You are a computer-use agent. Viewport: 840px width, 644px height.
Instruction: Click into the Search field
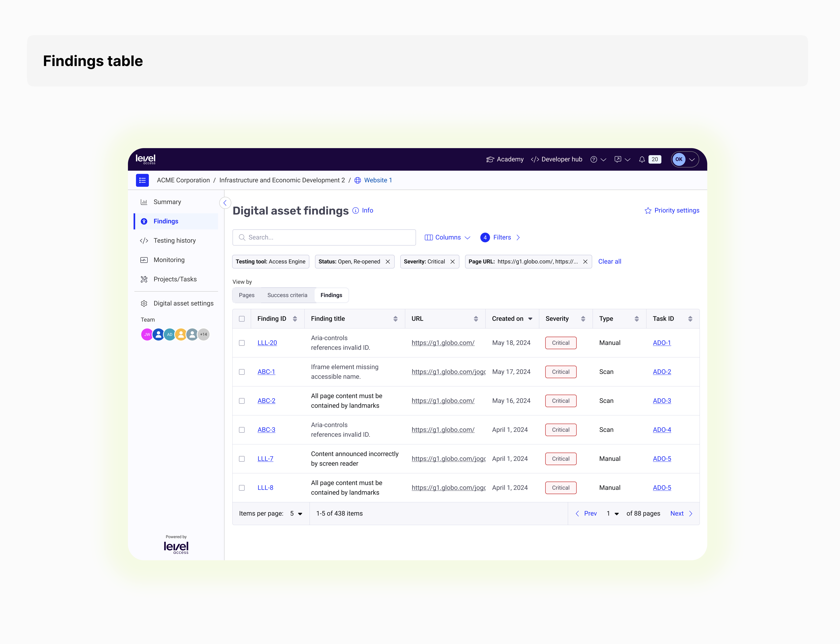[x=324, y=237]
